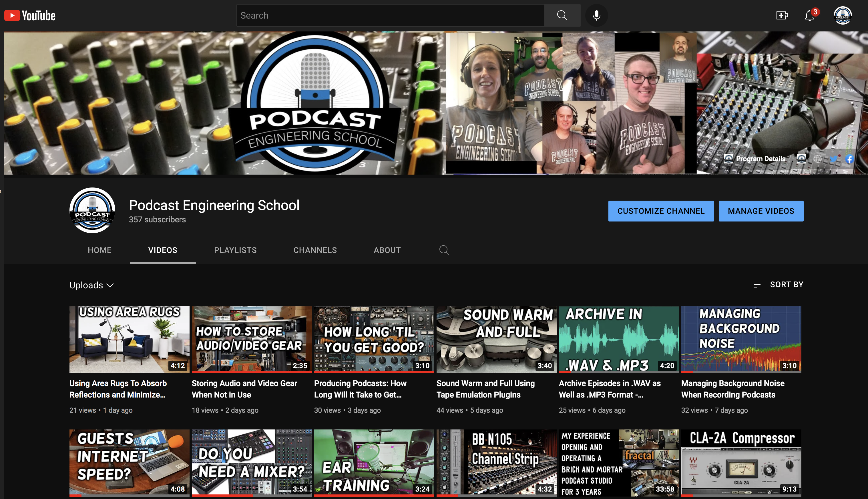Open Managing Background Noise video thumbnail

[741, 339]
